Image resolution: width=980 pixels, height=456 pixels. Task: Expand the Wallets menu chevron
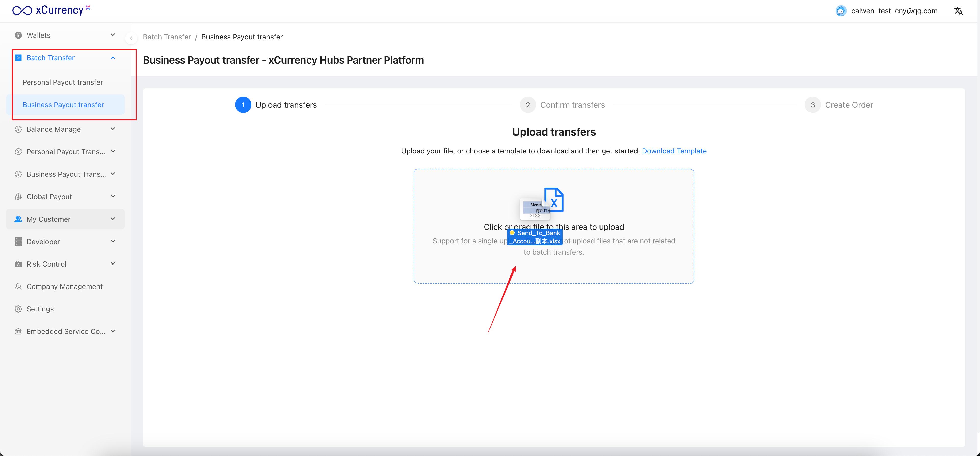(113, 35)
